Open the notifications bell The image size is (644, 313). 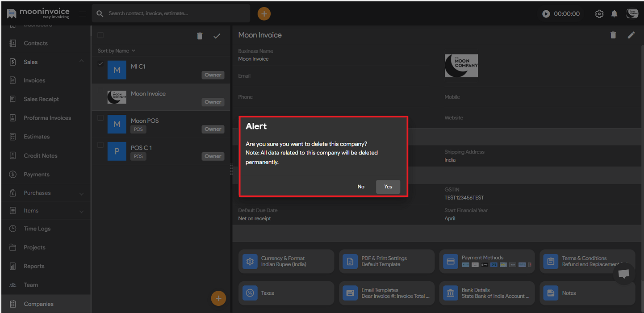click(x=614, y=14)
